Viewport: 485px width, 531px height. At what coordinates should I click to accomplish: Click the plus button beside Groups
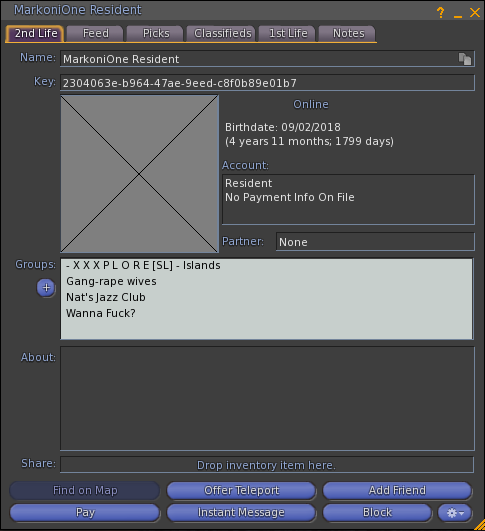46,288
